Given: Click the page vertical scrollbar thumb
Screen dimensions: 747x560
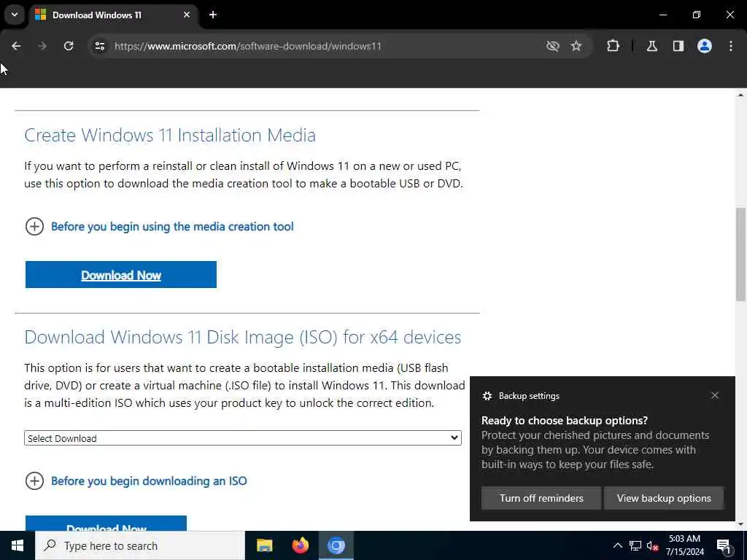Looking at the screenshot, I should point(740,254).
